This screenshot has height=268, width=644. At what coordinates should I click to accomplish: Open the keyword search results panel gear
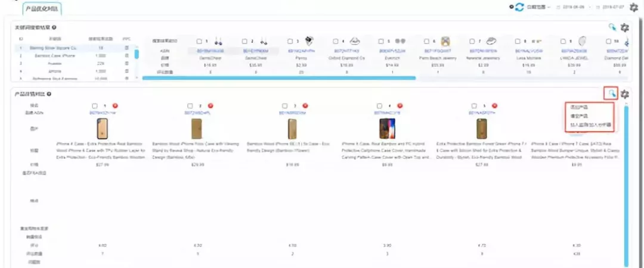pyautogui.click(x=625, y=27)
